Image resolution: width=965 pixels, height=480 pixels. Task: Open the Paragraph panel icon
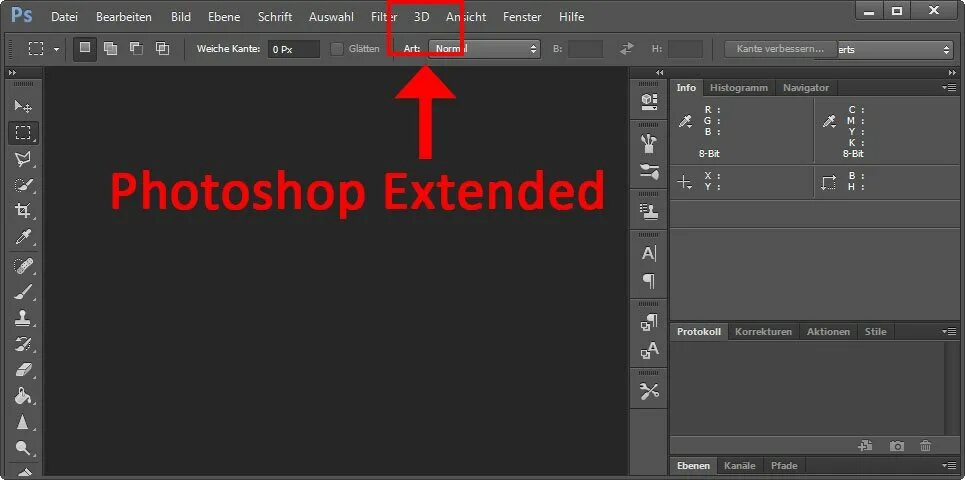[x=649, y=281]
